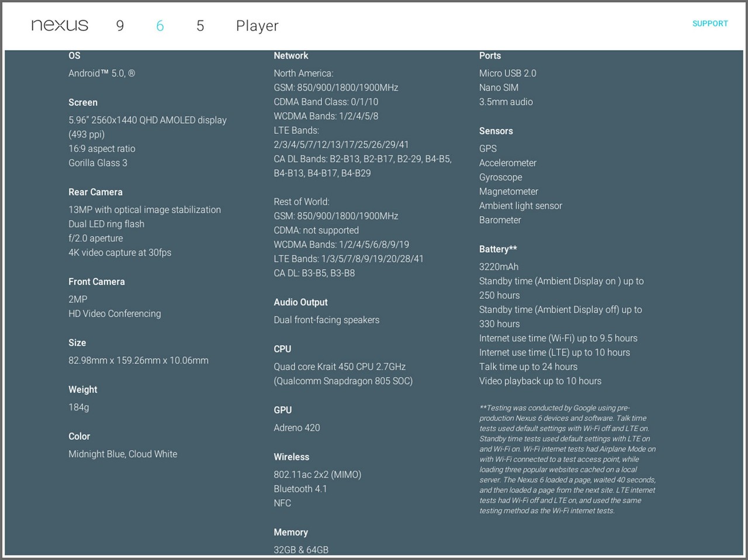Screen dimensions: 748x560
Task: Open the Nexus Player tab
Action: click(257, 26)
